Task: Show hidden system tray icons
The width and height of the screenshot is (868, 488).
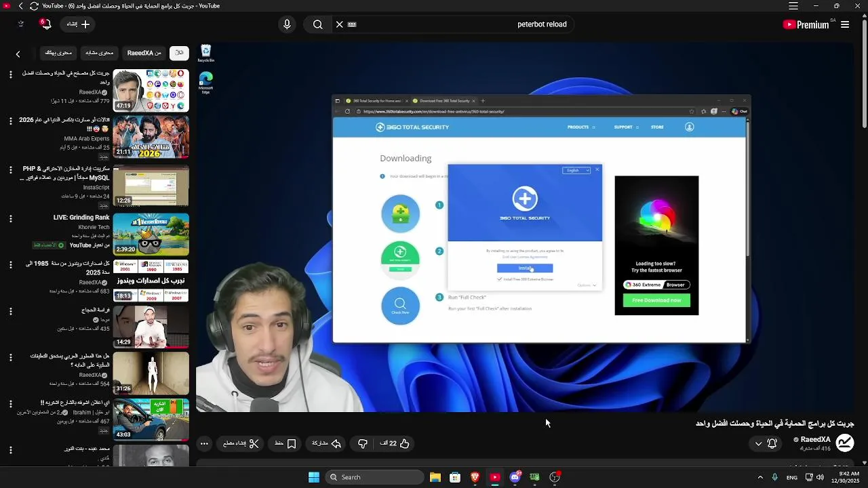Action: [x=760, y=477]
